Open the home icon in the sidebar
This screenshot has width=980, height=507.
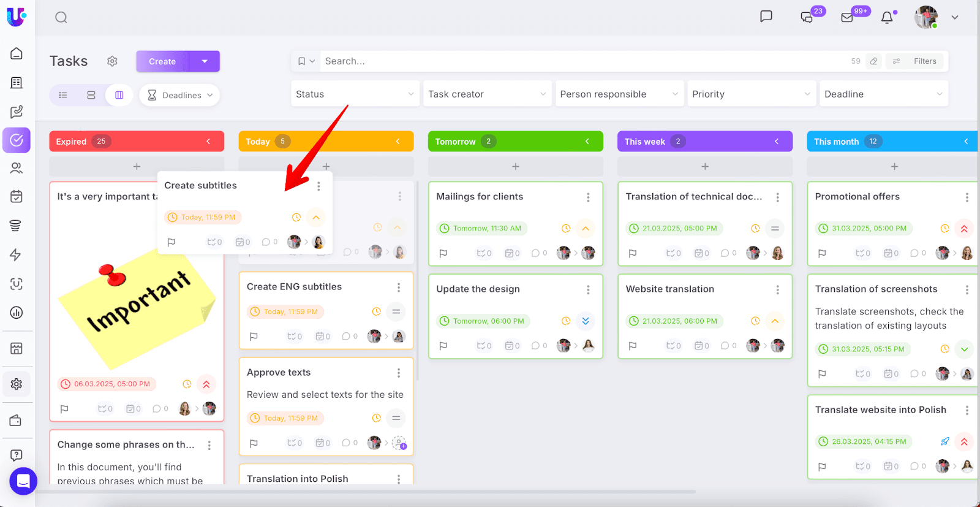pyautogui.click(x=17, y=53)
